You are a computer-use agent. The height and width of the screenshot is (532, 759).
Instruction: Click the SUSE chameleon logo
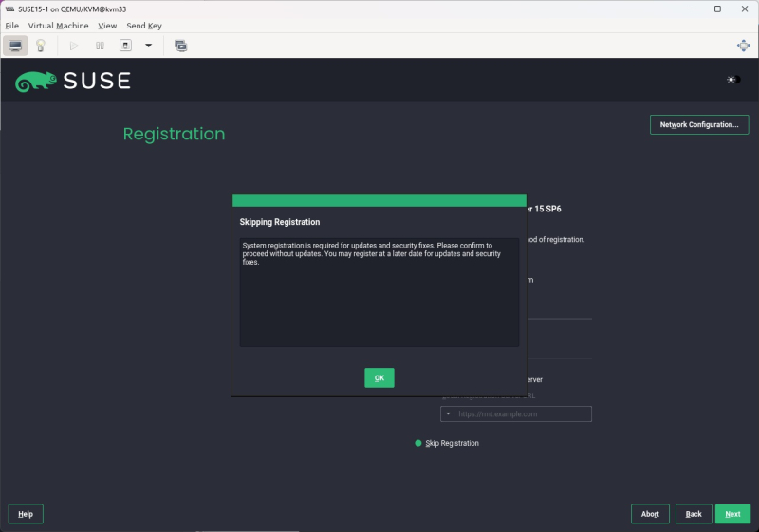coord(36,81)
